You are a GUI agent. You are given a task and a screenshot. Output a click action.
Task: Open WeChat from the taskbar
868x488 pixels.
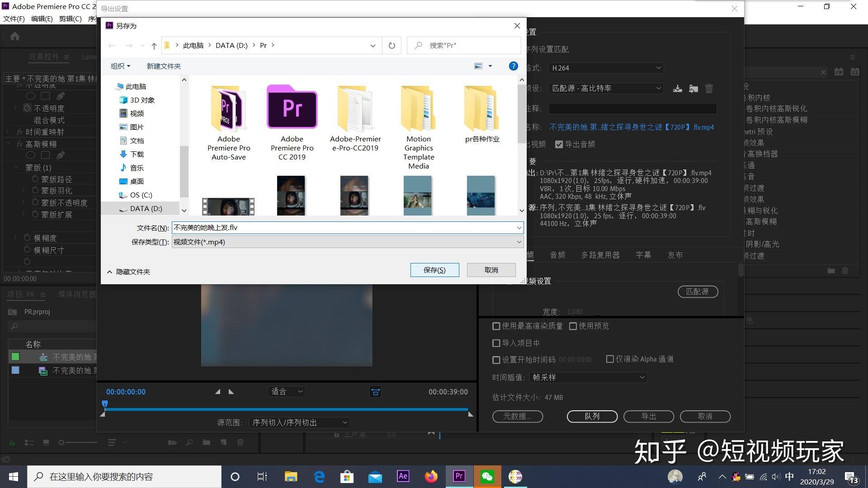(487, 476)
